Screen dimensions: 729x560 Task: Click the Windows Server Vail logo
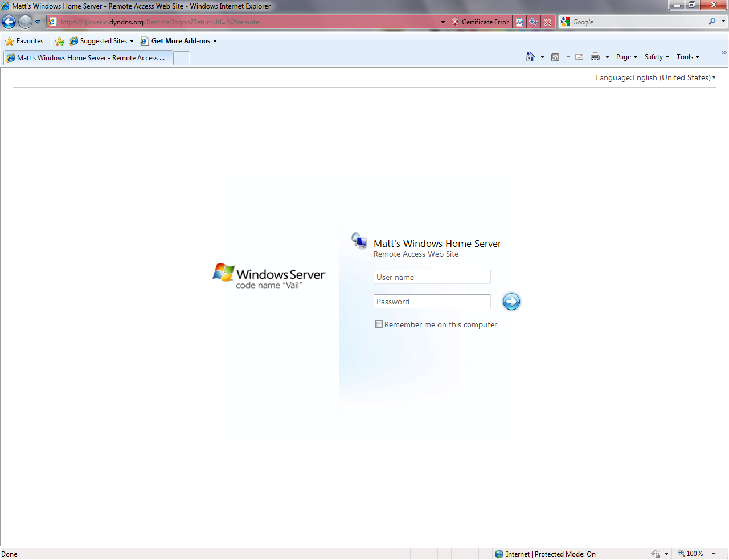click(269, 276)
